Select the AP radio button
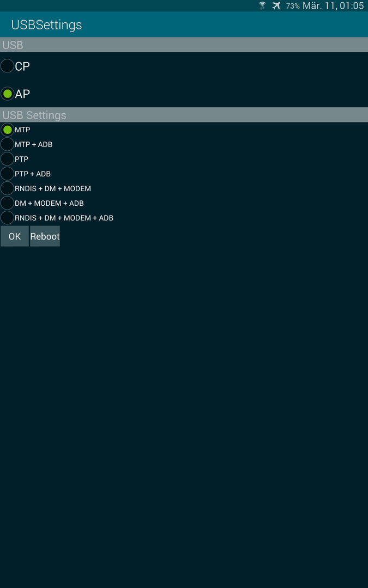This screenshot has height=588, width=368. 8,94
